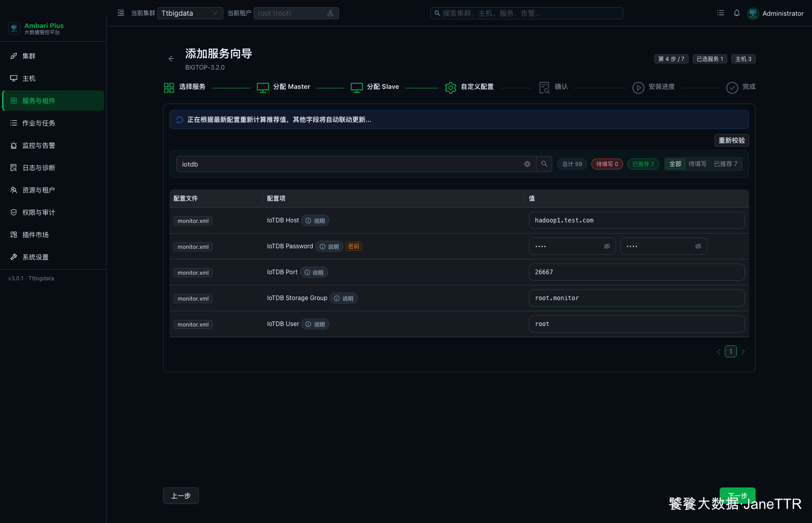This screenshot has height=523, width=812.
Task: Click the Ambari Plus logo
Action: pos(14,28)
